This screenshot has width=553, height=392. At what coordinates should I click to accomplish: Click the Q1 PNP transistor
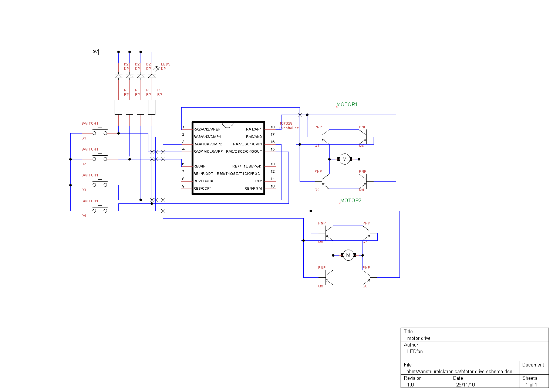[x=324, y=140]
